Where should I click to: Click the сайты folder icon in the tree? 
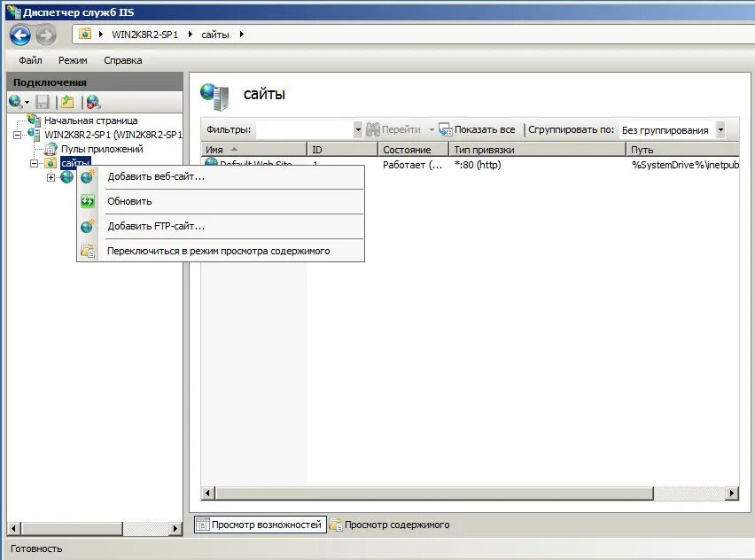51,163
